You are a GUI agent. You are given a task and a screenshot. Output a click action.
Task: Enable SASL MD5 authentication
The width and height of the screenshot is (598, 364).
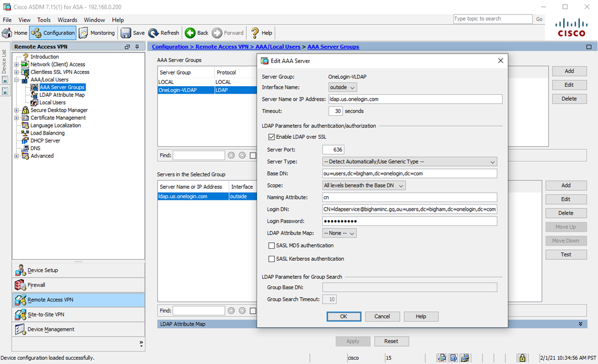[x=272, y=245]
